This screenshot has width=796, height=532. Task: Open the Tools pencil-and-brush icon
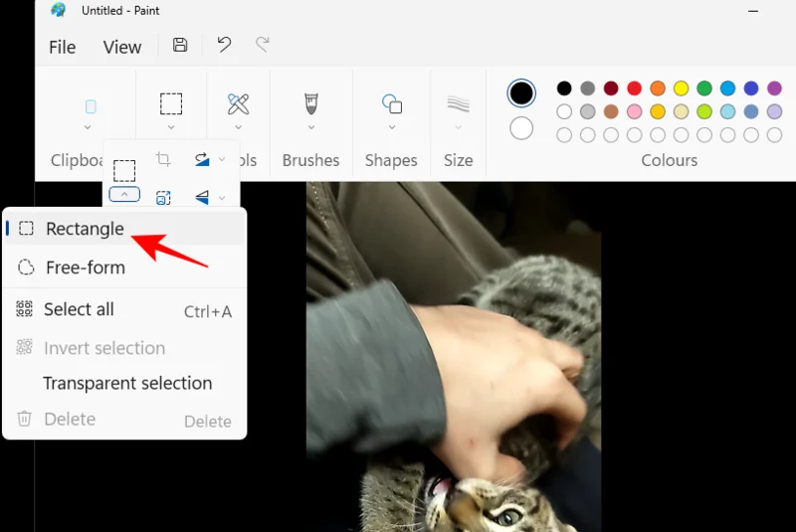[238, 104]
